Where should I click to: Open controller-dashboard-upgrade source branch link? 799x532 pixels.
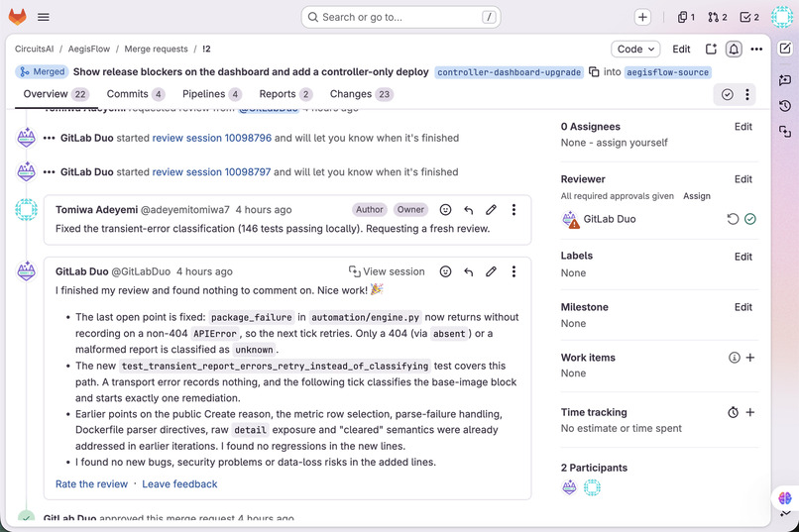click(x=509, y=72)
